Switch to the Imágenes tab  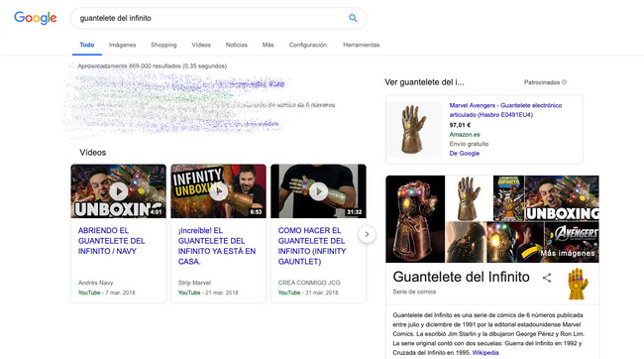coord(123,45)
